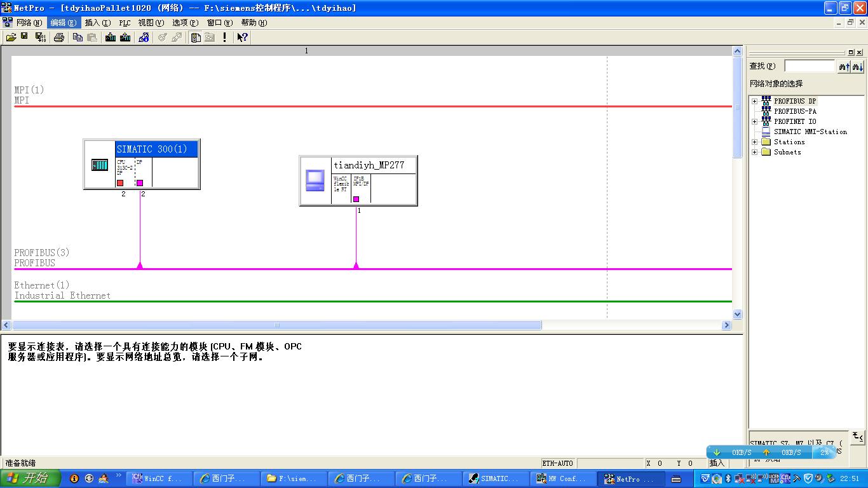868x488 pixels.
Task: Click the Upload from module toolbar icon
Action: point(125,37)
